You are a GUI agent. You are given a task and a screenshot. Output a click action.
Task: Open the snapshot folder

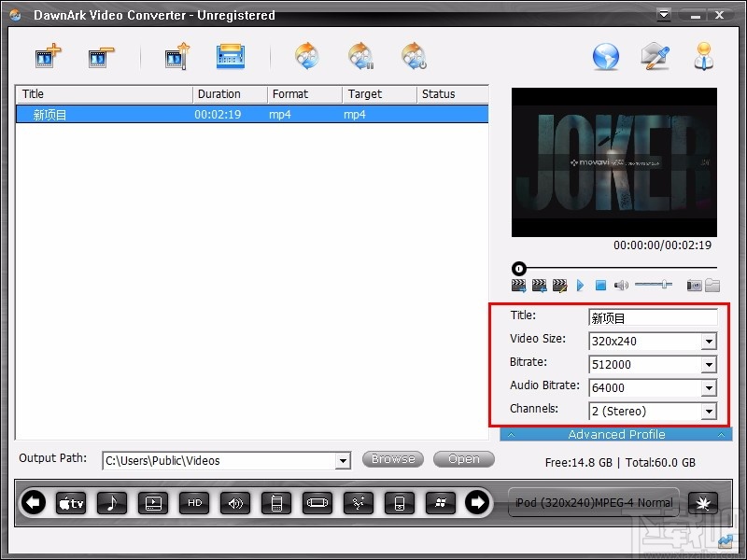(x=712, y=285)
